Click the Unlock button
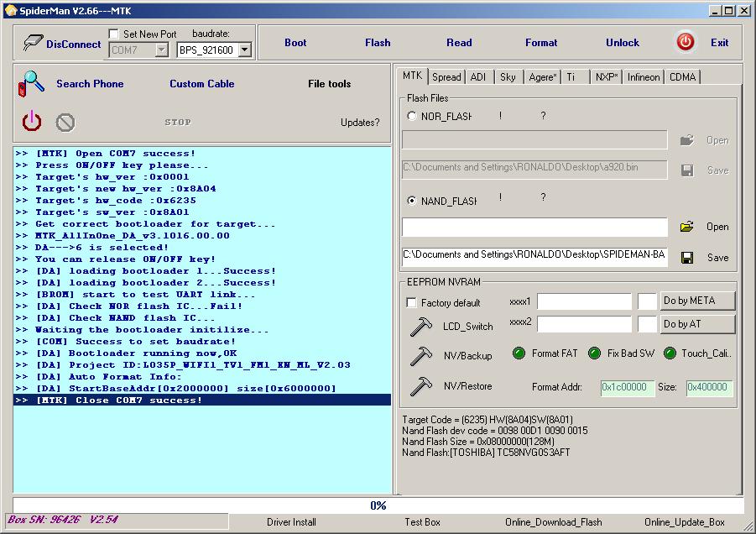Viewport: 756px width, 534px height. click(x=623, y=43)
